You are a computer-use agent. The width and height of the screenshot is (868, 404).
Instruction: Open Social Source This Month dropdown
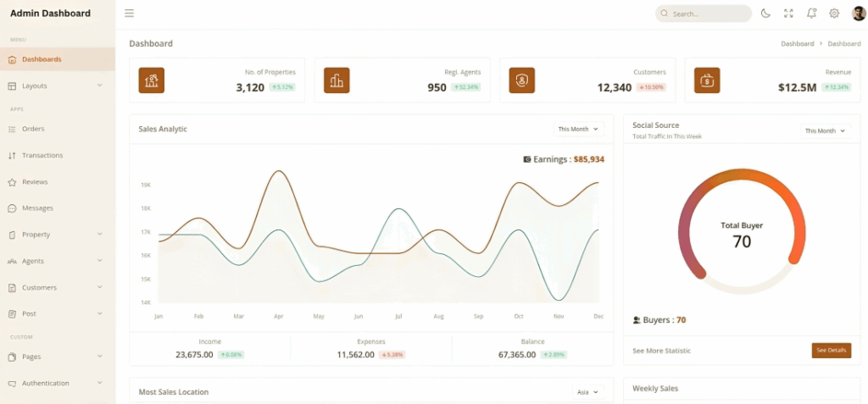(x=825, y=131)
